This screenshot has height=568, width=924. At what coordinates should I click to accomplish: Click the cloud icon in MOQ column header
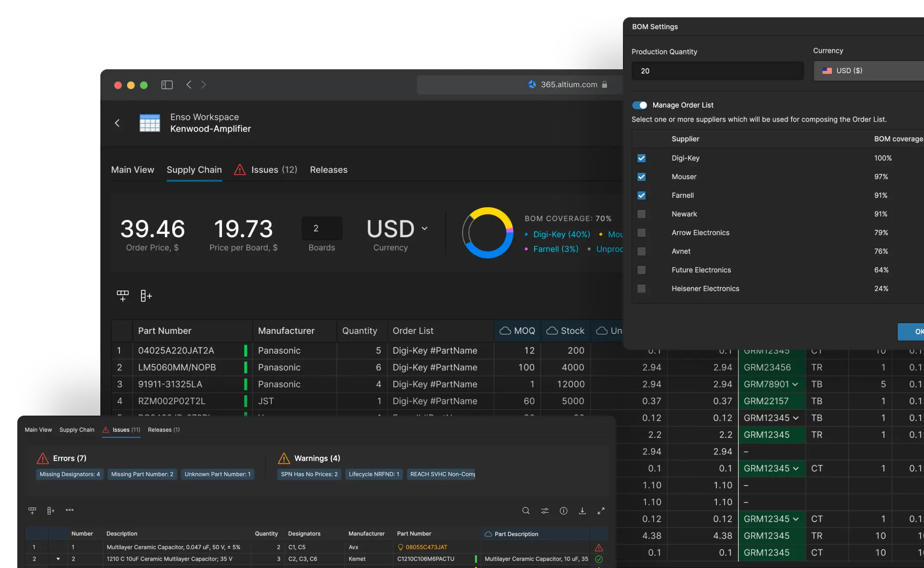505,331
